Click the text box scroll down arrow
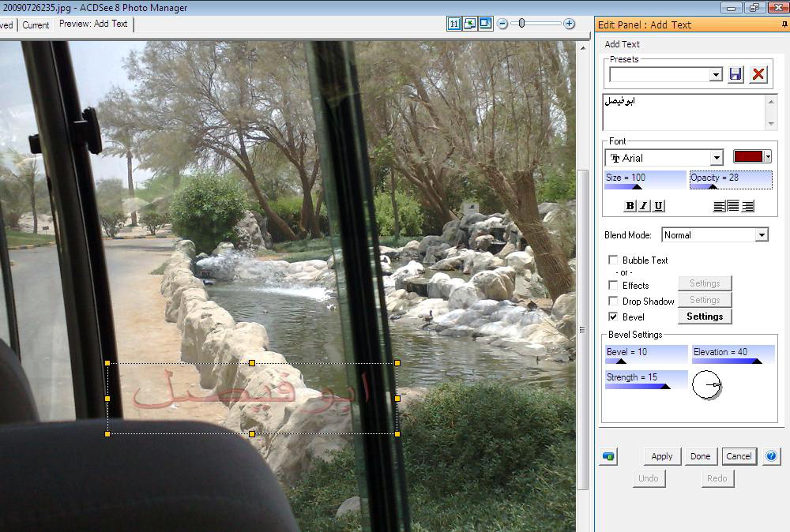This screenshot has height=532, width=790. tap(771, 123)
